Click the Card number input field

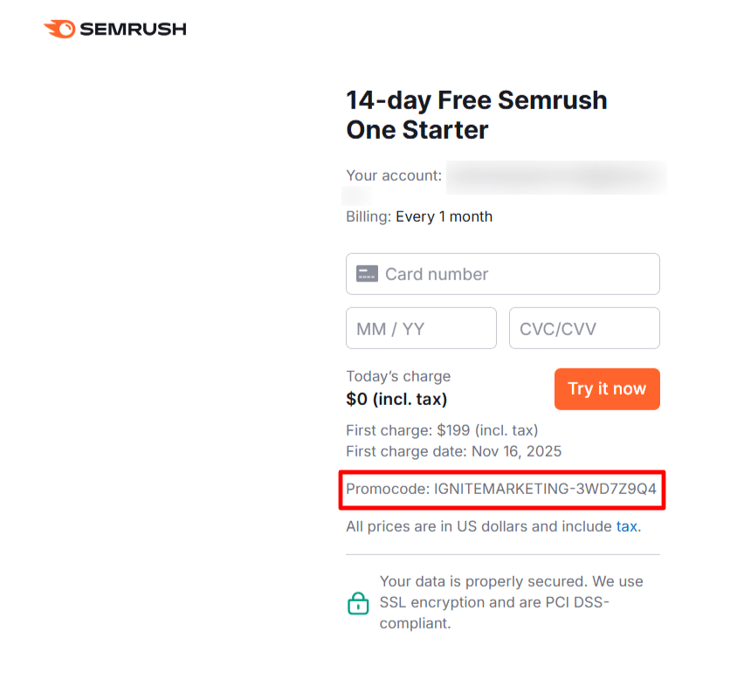(502, 273)
